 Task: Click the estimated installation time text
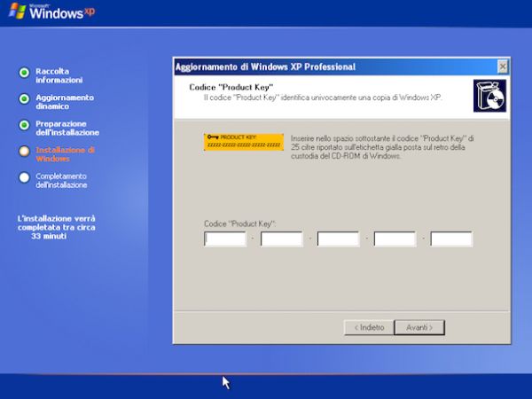point(57,227)
